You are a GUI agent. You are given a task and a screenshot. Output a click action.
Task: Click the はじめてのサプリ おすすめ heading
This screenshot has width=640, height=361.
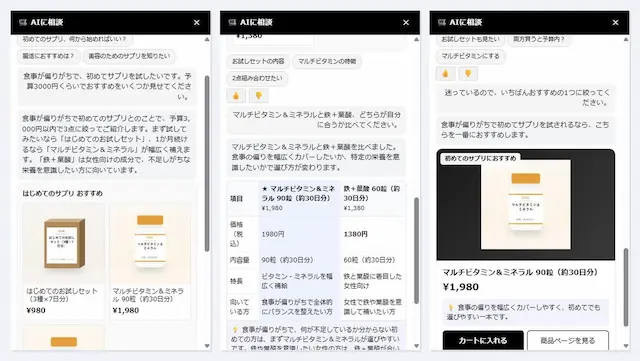coord(62,193)
